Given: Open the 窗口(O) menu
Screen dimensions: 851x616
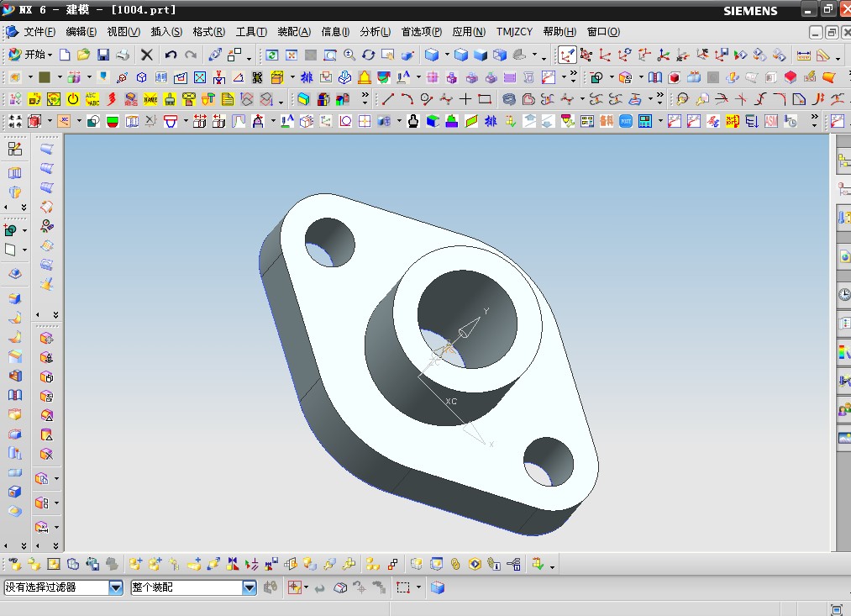Looking at the screenshot, I should tap(602, 32).
